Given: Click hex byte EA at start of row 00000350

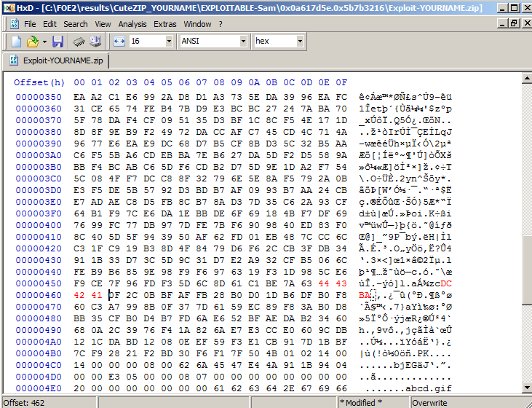Looking at the screenshot, I should coord(79,97).
